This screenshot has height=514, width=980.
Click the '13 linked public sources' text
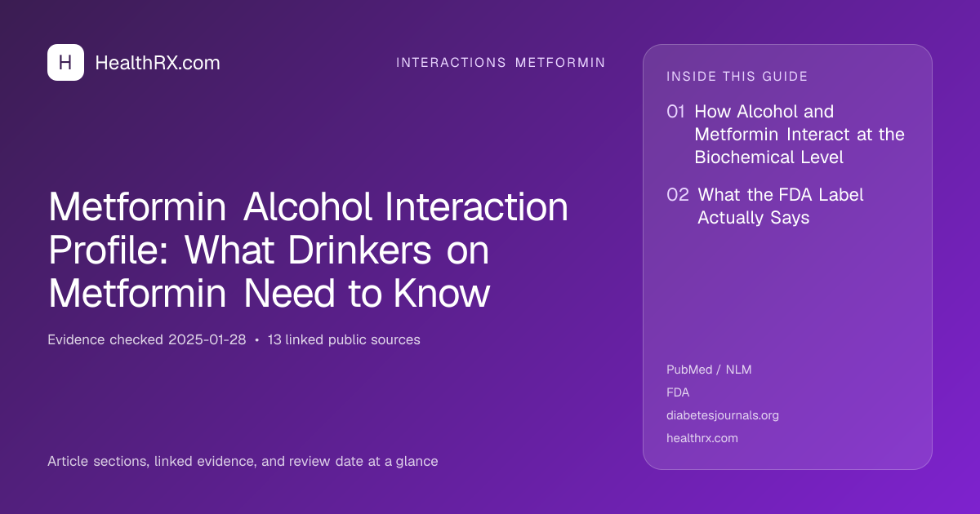point(344,339)
